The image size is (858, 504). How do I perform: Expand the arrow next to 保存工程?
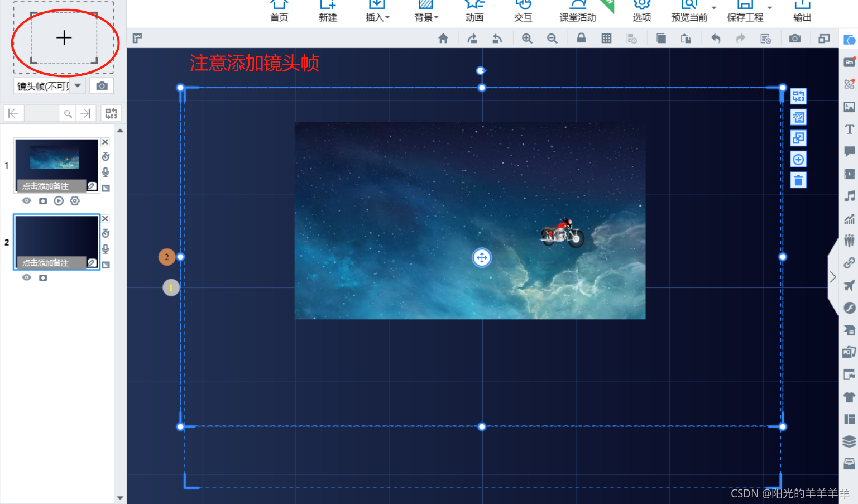tap(770, 8)
